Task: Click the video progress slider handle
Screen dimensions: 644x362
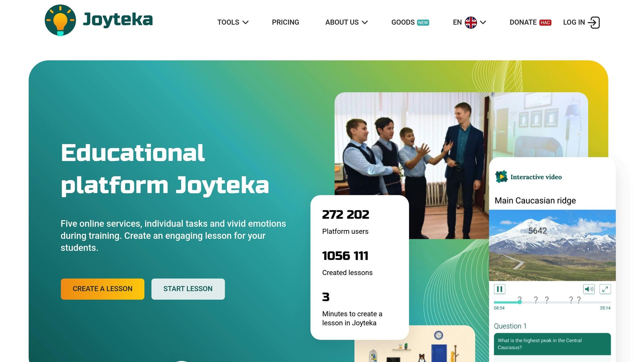Action: click(x=519, y=302)
